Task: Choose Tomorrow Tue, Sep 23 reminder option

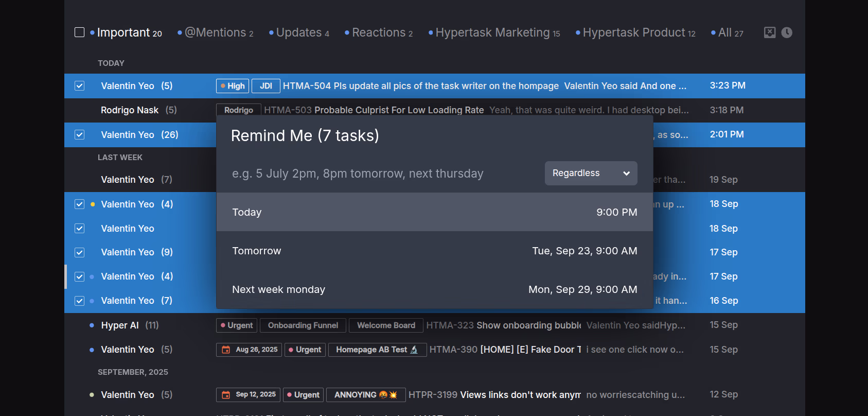Action: point(435,251)
